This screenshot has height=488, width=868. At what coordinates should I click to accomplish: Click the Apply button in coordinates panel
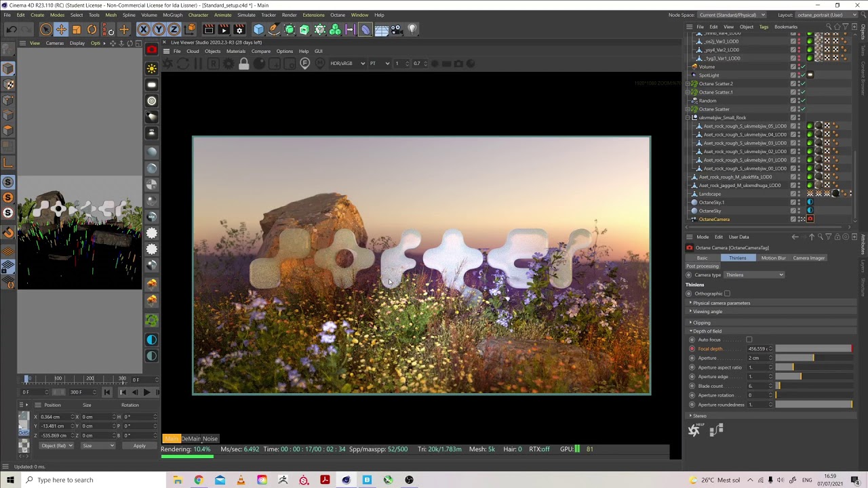click(139, 446)
